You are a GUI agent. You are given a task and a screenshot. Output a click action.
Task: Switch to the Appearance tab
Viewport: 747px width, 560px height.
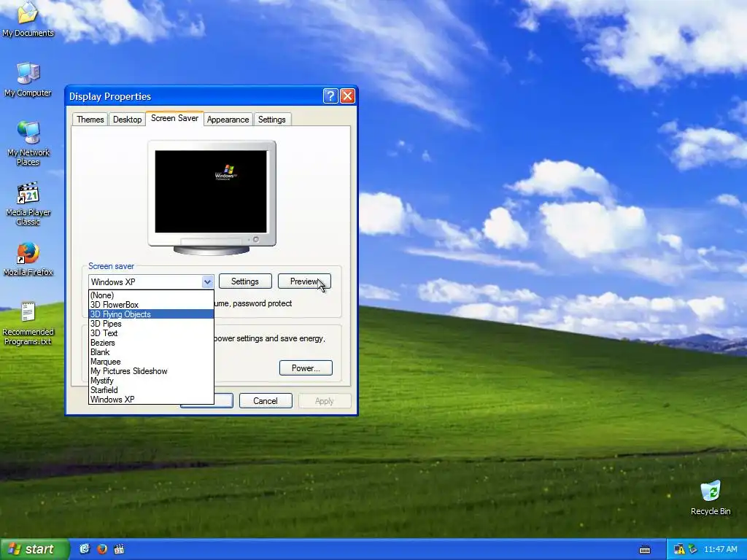pos(228,120)
